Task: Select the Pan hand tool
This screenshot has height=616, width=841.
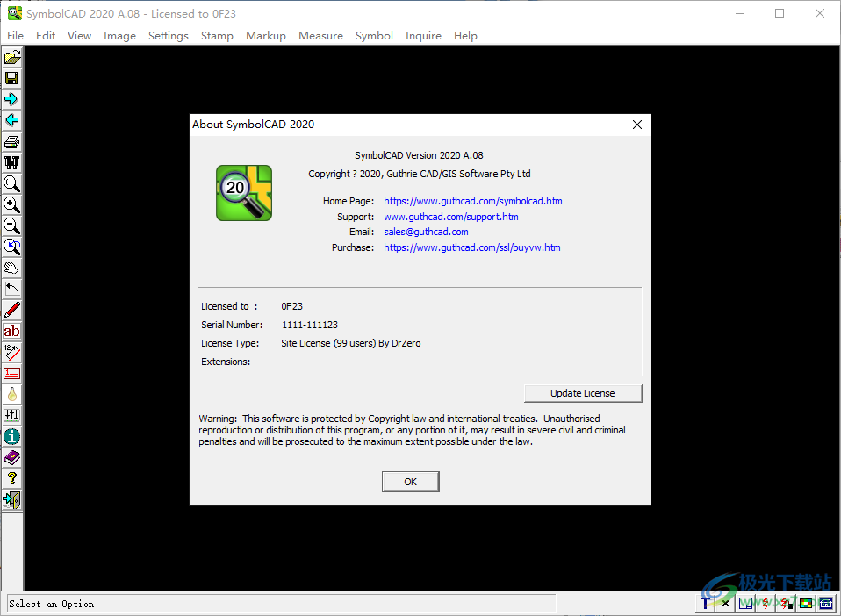Action: (11, 268)
